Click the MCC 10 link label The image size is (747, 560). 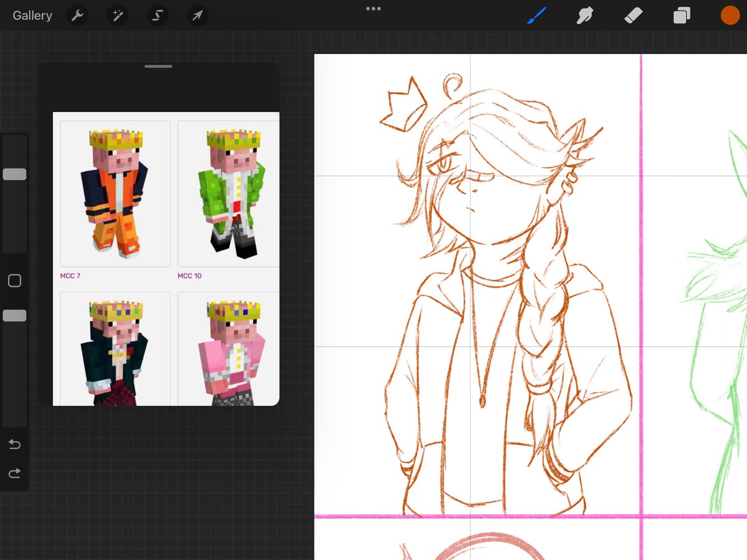(x=190, y=276)
